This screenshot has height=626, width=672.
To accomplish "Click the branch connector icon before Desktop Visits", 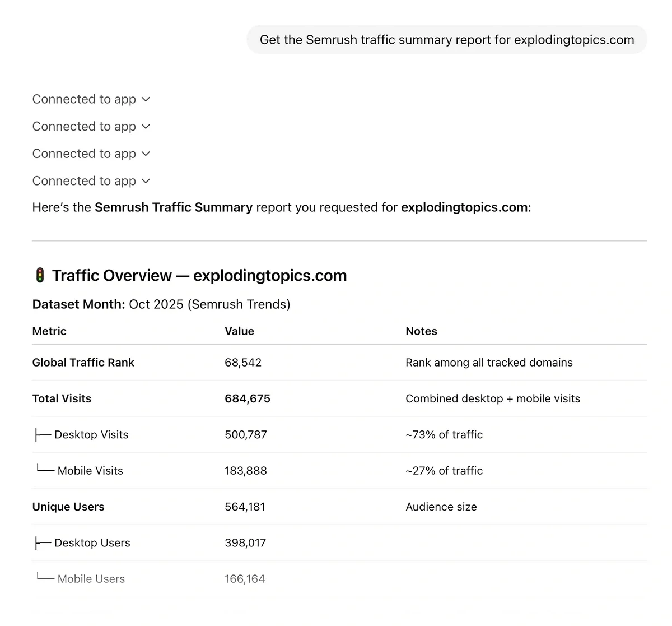I will [41, 434].
